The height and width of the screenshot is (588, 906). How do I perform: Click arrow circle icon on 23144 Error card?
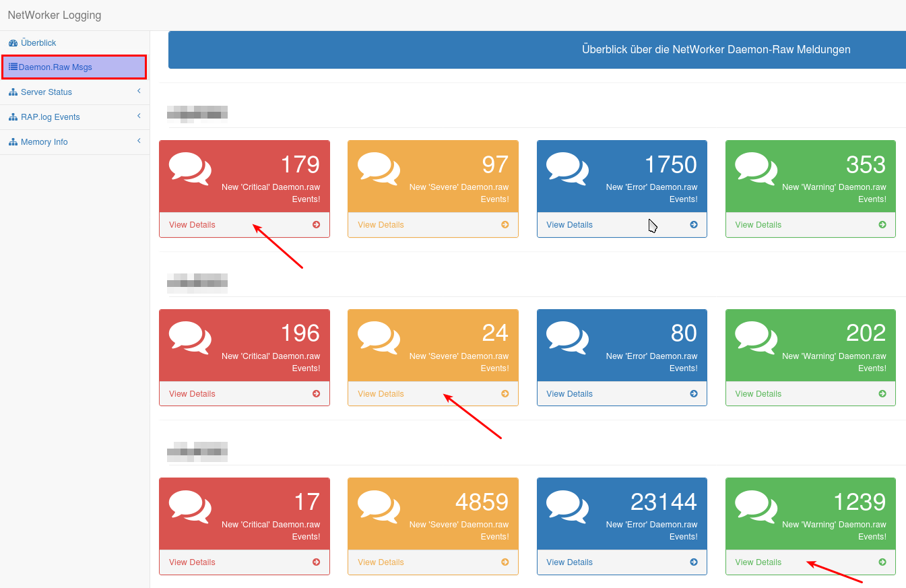694,562
